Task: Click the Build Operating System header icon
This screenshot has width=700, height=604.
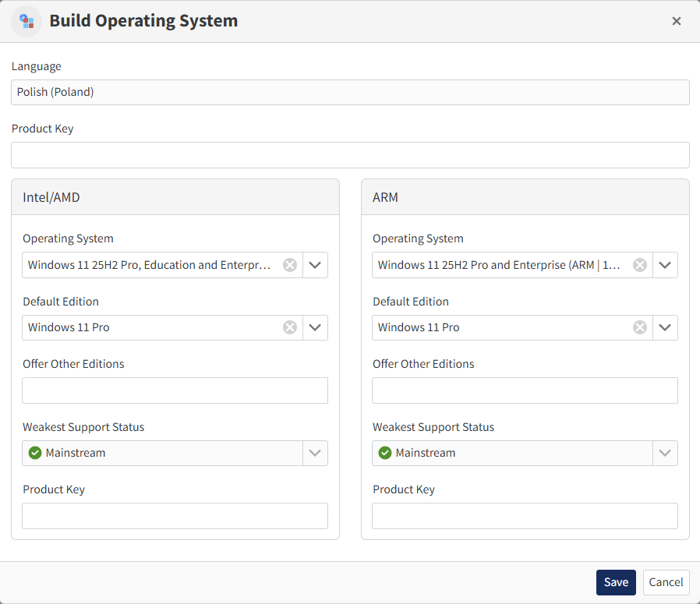Action: (x=27, y=21)
